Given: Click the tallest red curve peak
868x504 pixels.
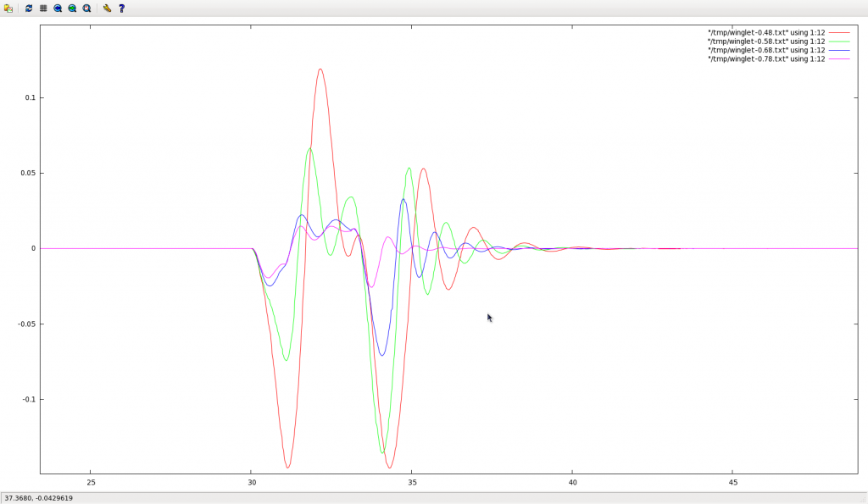Looking at the screenshot, I should coord(320,70).
